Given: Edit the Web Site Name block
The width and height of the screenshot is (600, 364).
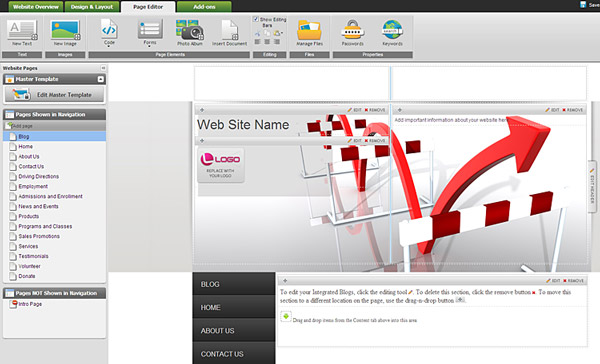Looking at the screenshot, I should point(355,110).
